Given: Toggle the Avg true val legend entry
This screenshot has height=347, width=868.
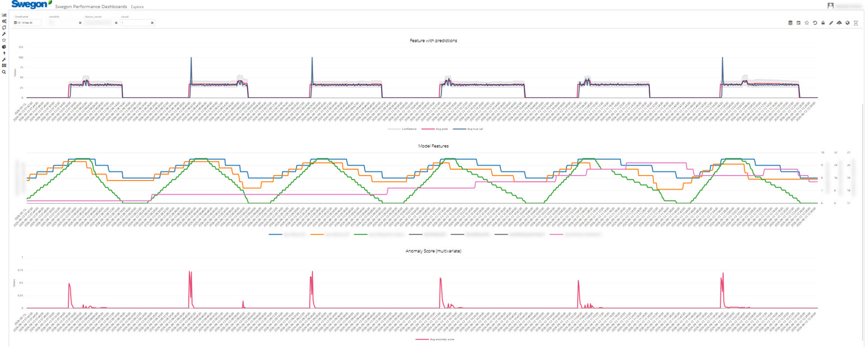Looking at the screenshot, I should click(x=468, y=129).
